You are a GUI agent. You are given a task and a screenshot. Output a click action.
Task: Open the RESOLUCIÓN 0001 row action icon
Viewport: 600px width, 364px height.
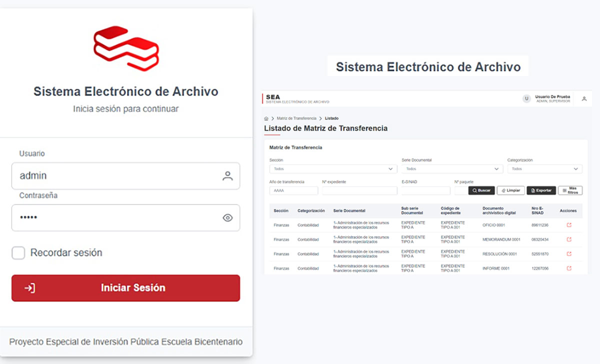coord(568,254)
